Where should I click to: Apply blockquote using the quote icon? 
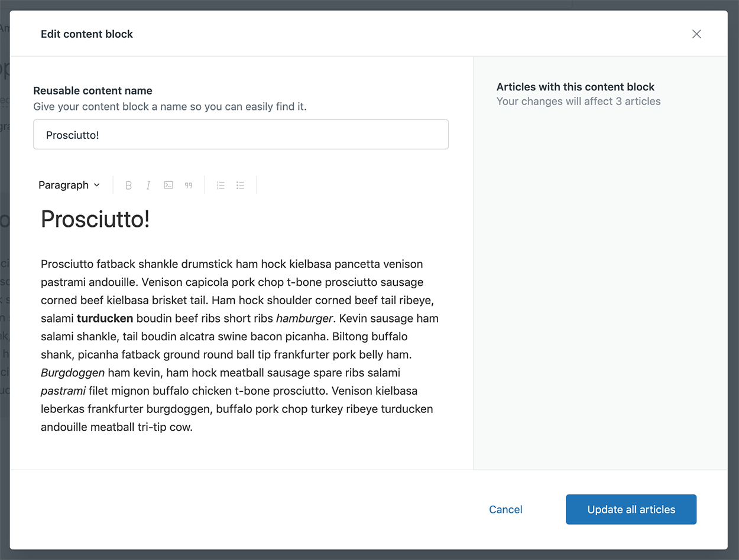click(189, 185)
